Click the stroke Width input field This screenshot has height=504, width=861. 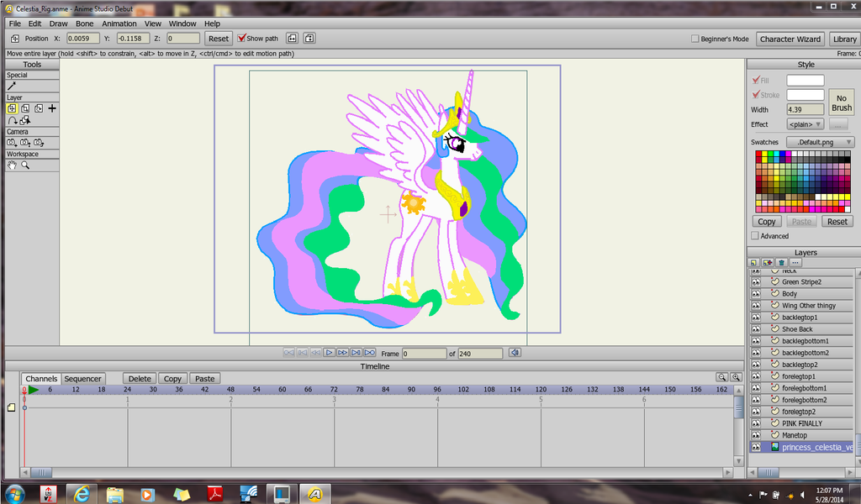click(x=806, y=110)
